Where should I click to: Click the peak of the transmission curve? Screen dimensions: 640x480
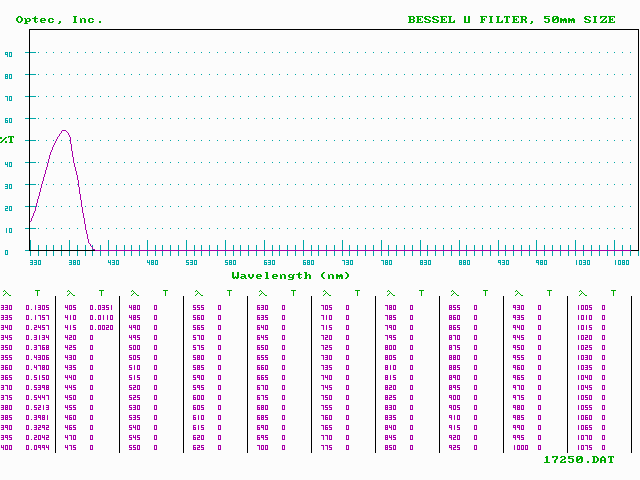pos(65,130)
